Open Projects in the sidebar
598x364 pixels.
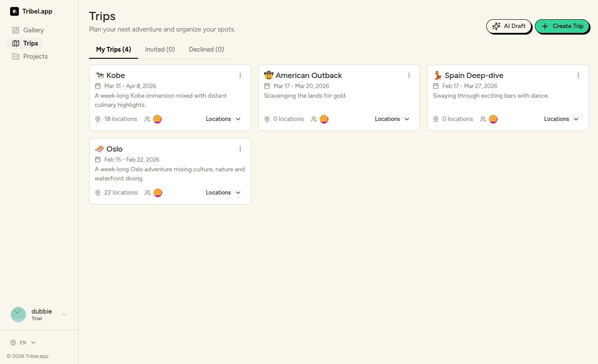pyautogui.click(x=35, y=57)
